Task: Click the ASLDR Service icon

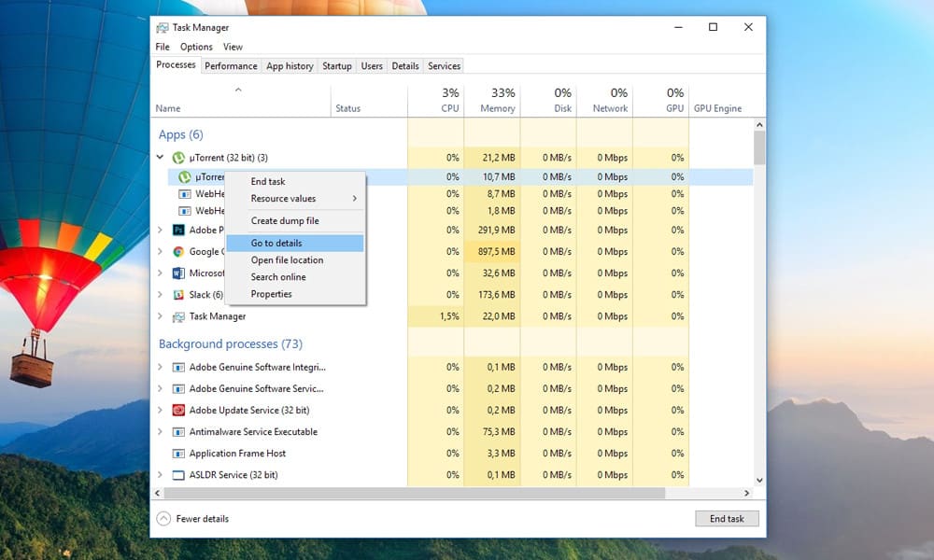Action: (178, 475)
